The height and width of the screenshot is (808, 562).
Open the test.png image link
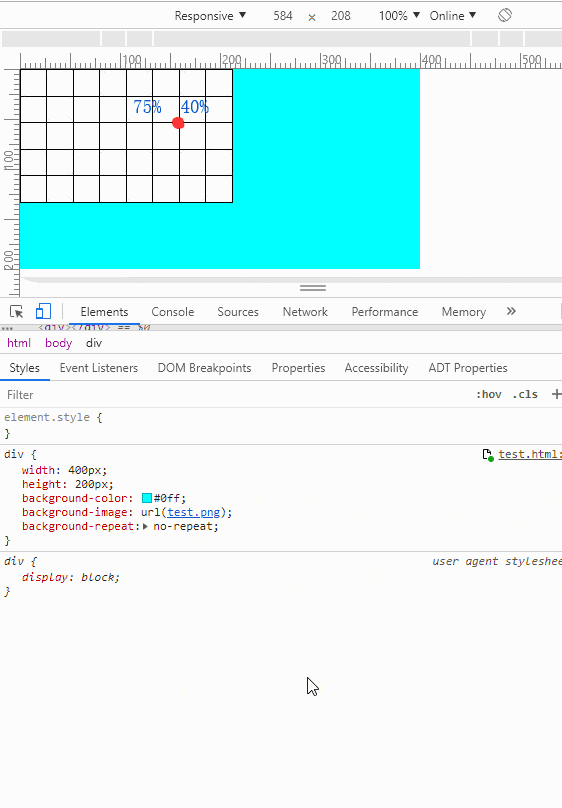pyautogui.click(x=194, y=512)
